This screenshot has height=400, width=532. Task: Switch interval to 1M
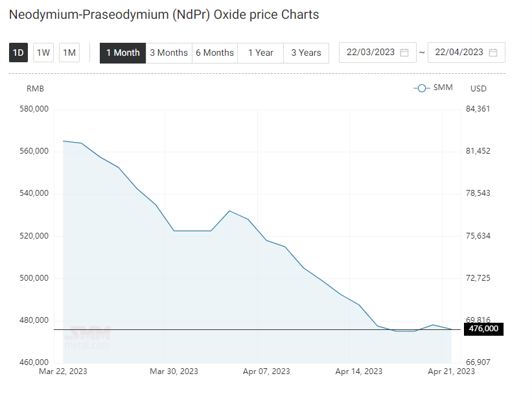coord(69,53)
